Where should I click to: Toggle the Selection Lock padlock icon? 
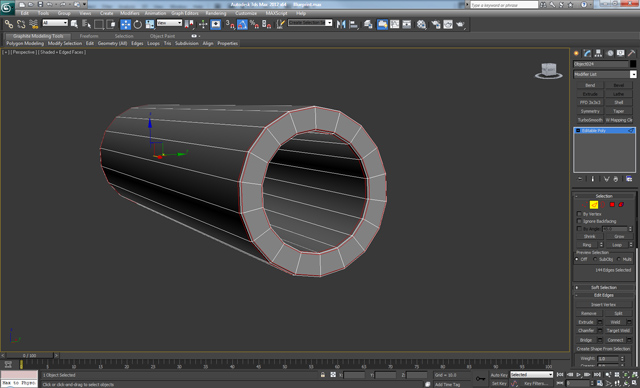(x=323, y=375)
